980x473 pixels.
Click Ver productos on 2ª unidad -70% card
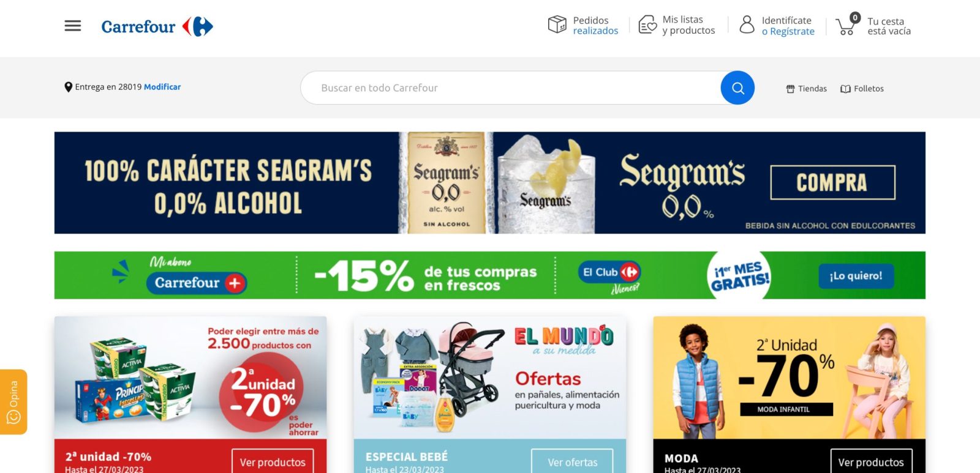pos(273,462)
